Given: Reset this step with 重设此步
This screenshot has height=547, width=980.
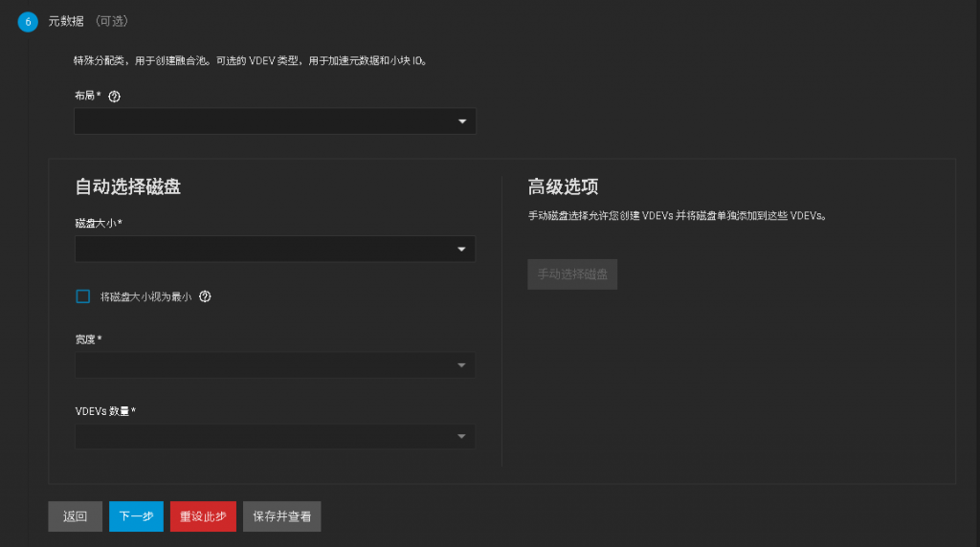Looking at the screenshot, I should [203, 516].
